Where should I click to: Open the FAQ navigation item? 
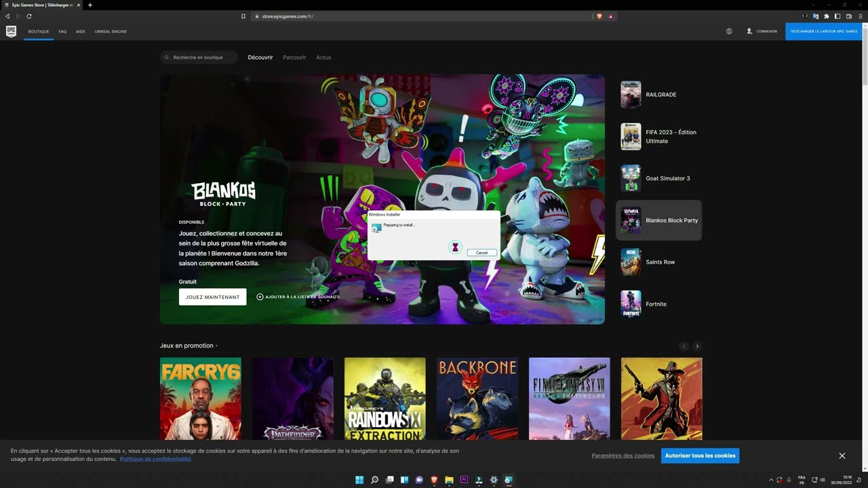(x=62, y=31)
